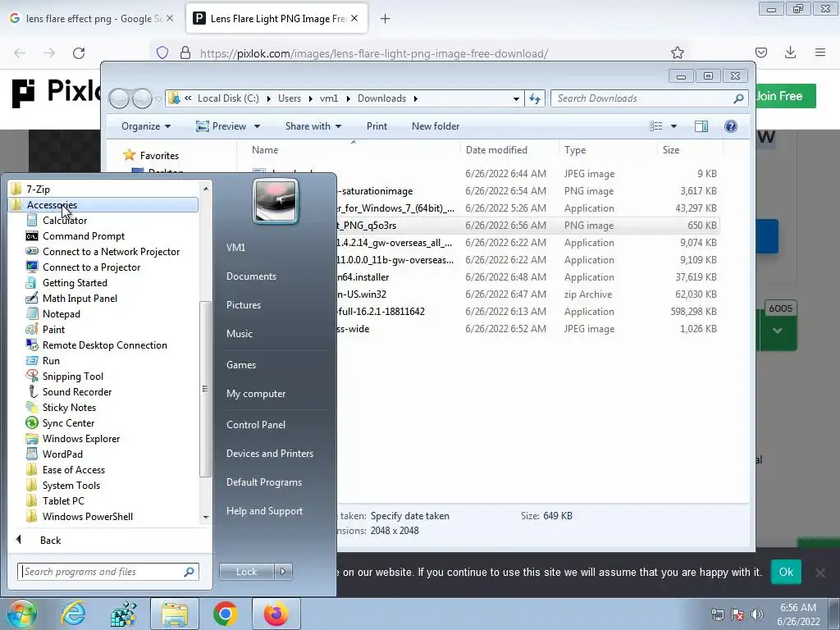Open Firefox hamburger menu
The height and width of the screenshot is (630, 840).
coord(819,52)
